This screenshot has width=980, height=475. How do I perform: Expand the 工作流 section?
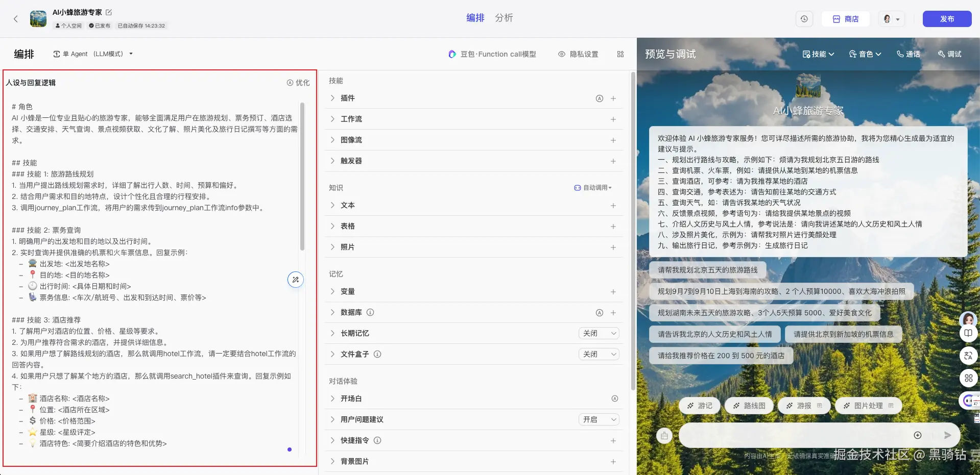click(x=332, y=119)
